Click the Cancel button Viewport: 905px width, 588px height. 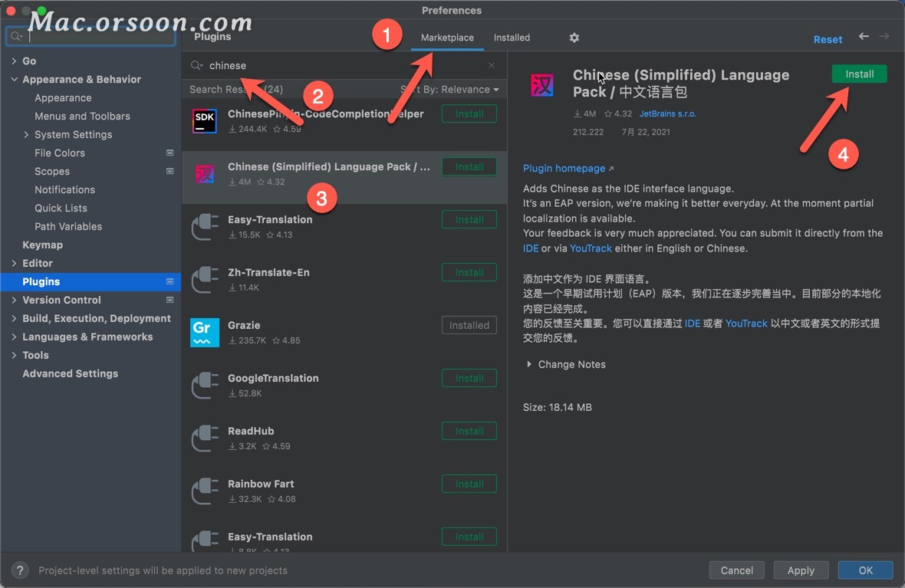click(x=736, y=570)
